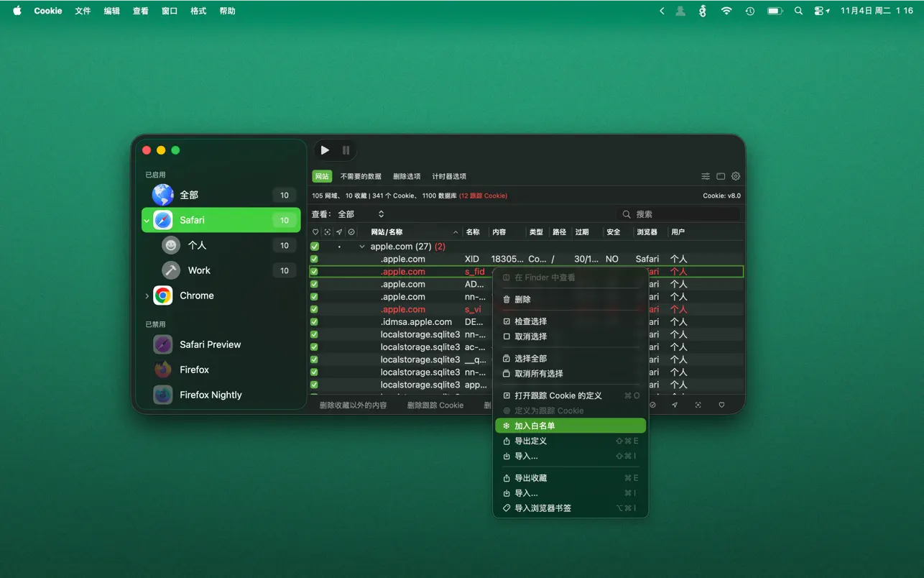Click the heart favorites icon in column headers

[x=315, y=231]
